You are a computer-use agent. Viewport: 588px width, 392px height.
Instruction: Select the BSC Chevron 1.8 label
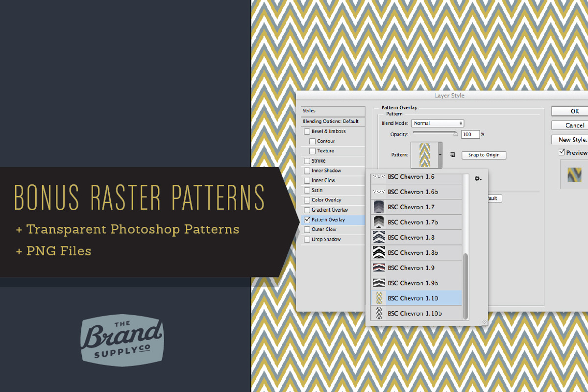click(x=411, y=237)
